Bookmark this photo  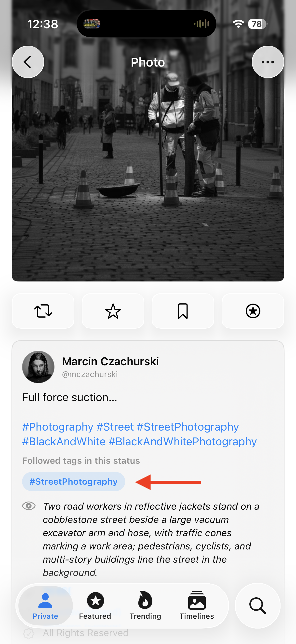click(x=183, y=311)
